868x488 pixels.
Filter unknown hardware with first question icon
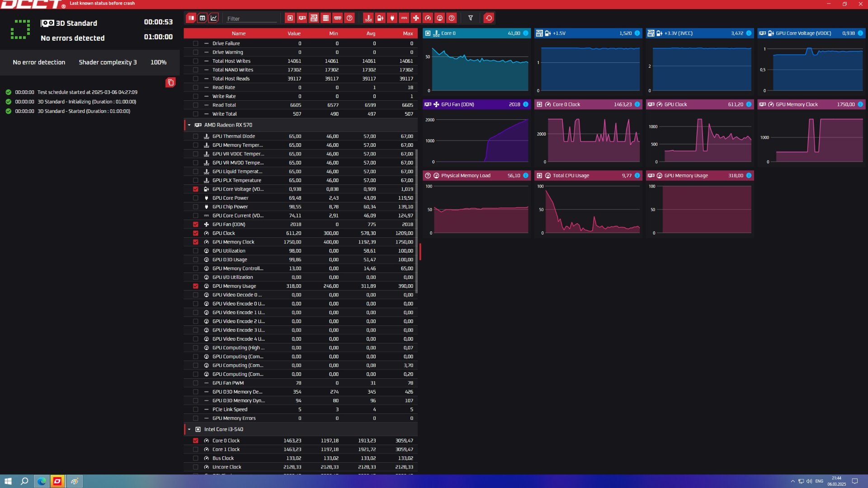(349, 18)
